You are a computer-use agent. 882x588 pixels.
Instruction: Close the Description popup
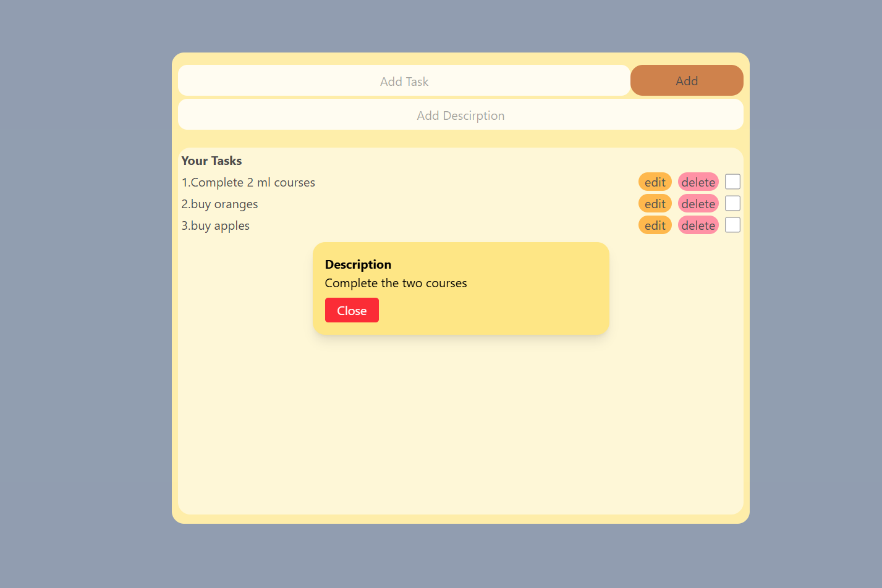pos(352,310)
